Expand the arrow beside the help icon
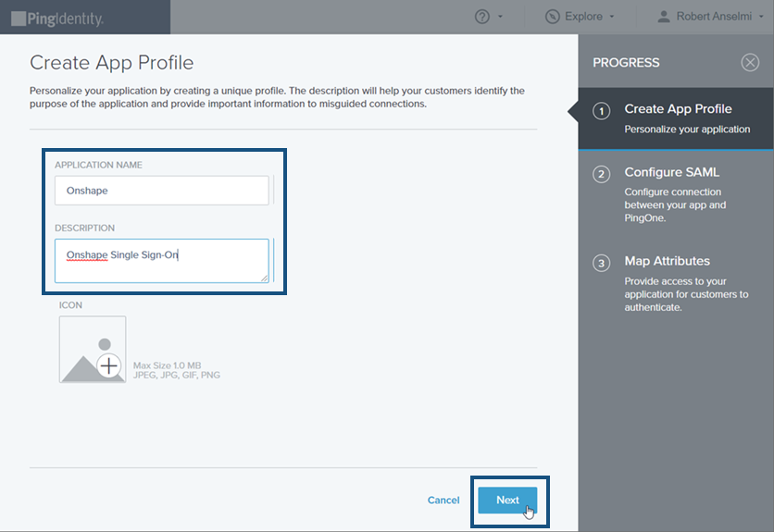Image resolution: width=774 pixels, height=532 pixels. [501, 17]
